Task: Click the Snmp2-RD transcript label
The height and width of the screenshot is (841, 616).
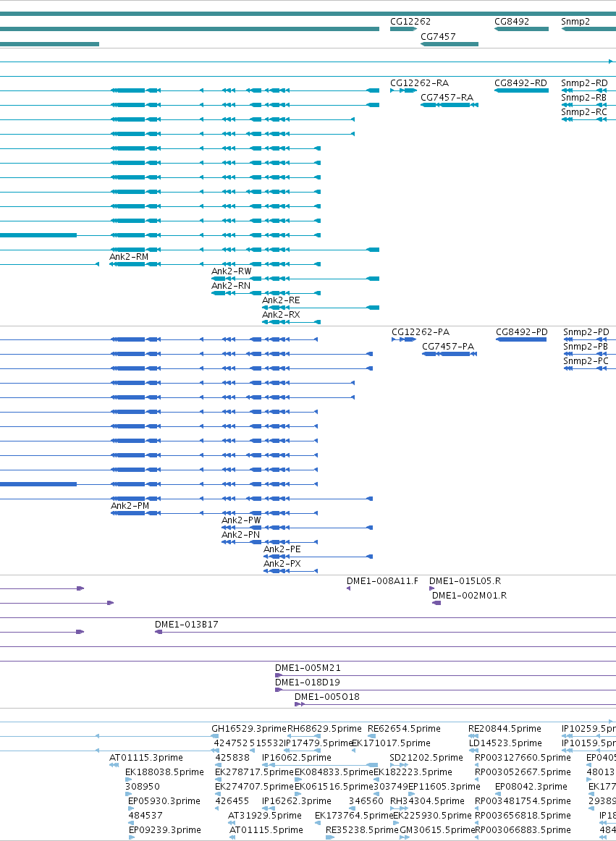Action: 584,83
